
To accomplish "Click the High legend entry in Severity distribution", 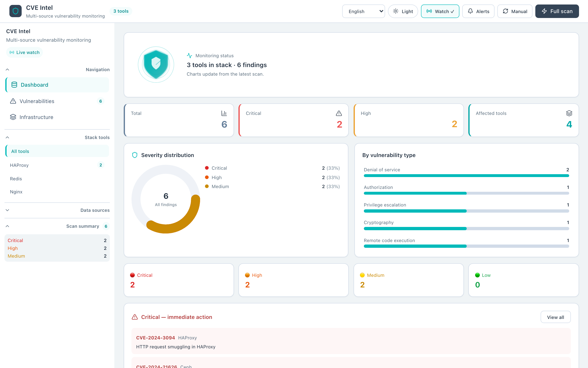I will [272, 177].
